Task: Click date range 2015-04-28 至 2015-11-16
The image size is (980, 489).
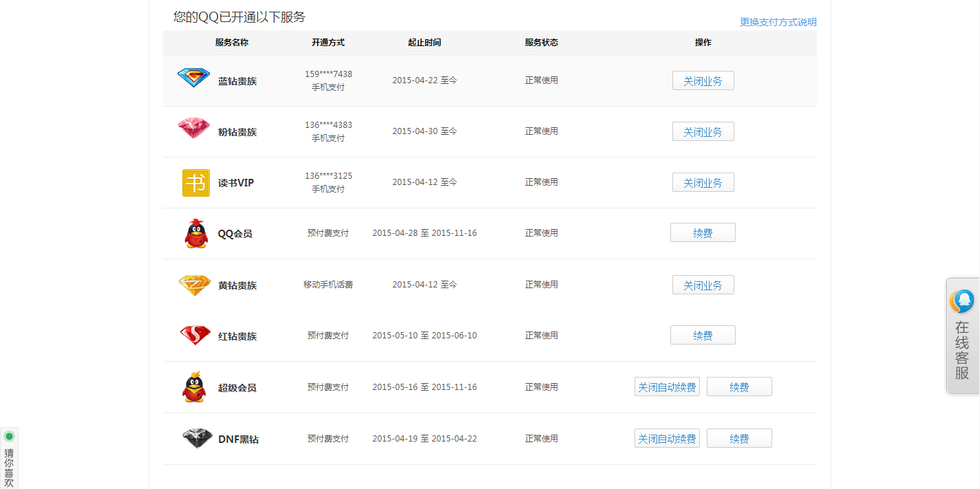Action: 425,233
